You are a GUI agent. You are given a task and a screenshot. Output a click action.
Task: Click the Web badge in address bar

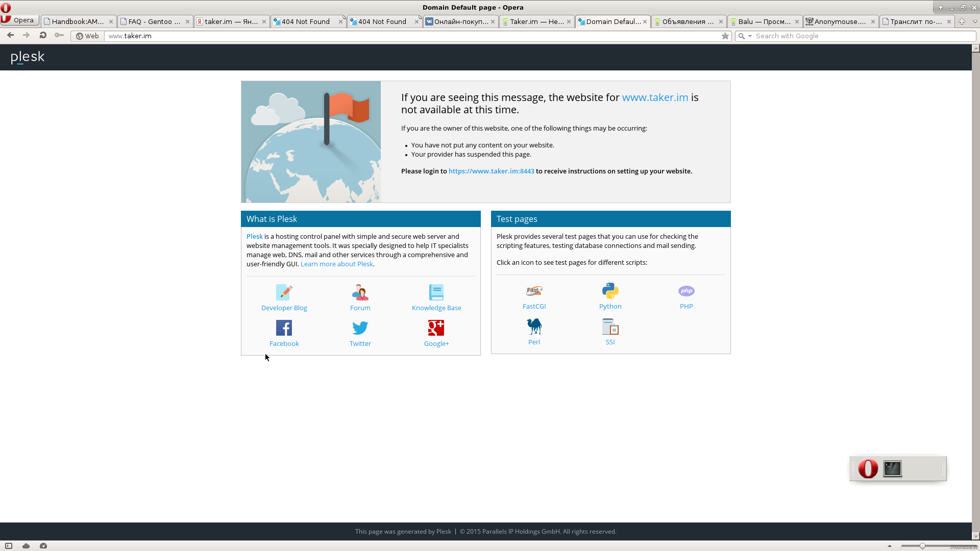87,36
